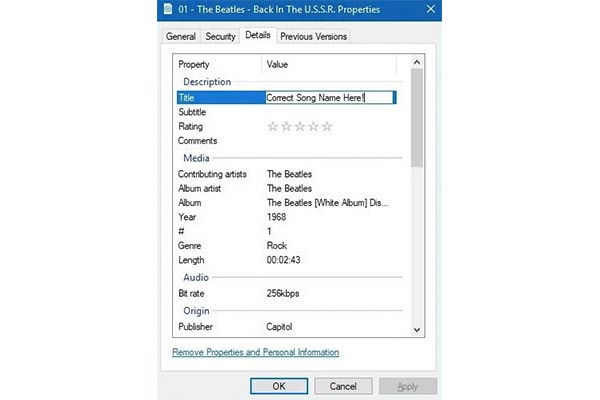Click the Apply button
The image size is (600, 400).
point(408,386)
